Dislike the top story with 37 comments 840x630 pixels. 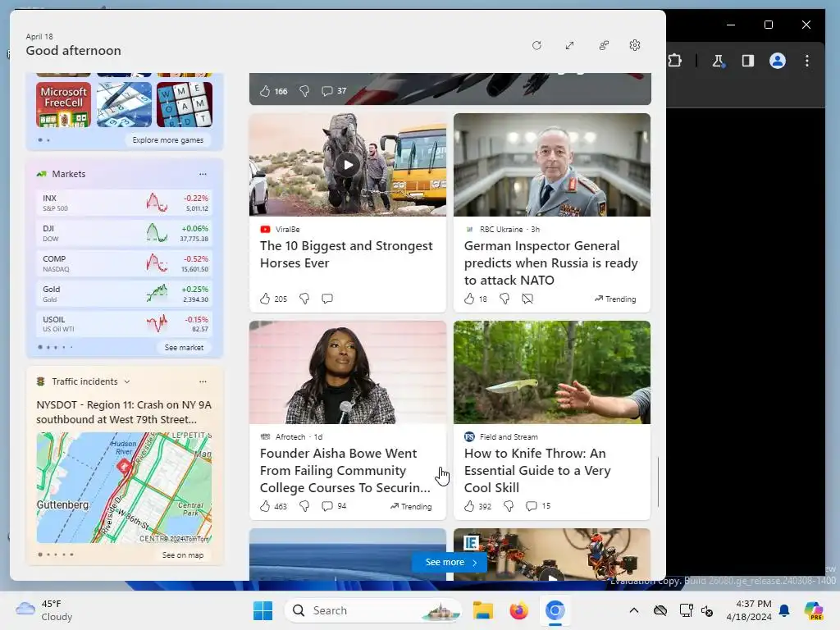click(304, 91)
